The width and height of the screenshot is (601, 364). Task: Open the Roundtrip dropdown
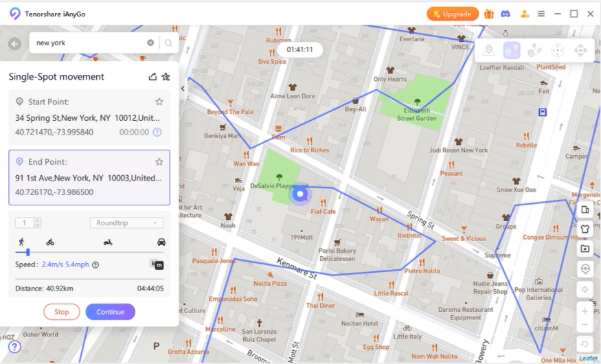126,223
